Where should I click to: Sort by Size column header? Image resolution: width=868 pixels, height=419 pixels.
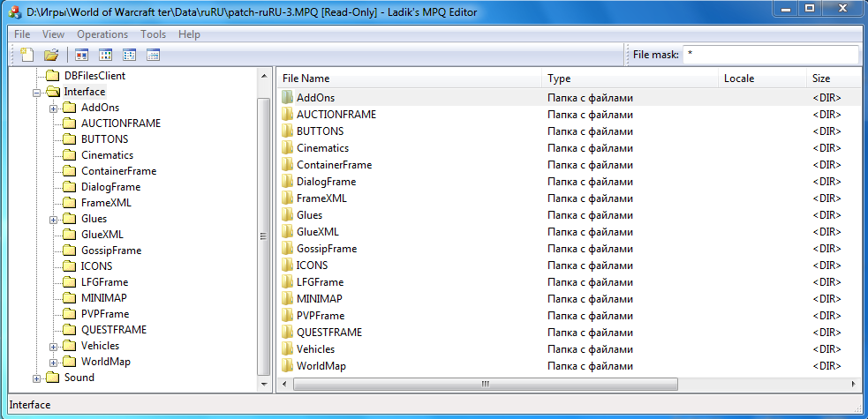[835, 79]
